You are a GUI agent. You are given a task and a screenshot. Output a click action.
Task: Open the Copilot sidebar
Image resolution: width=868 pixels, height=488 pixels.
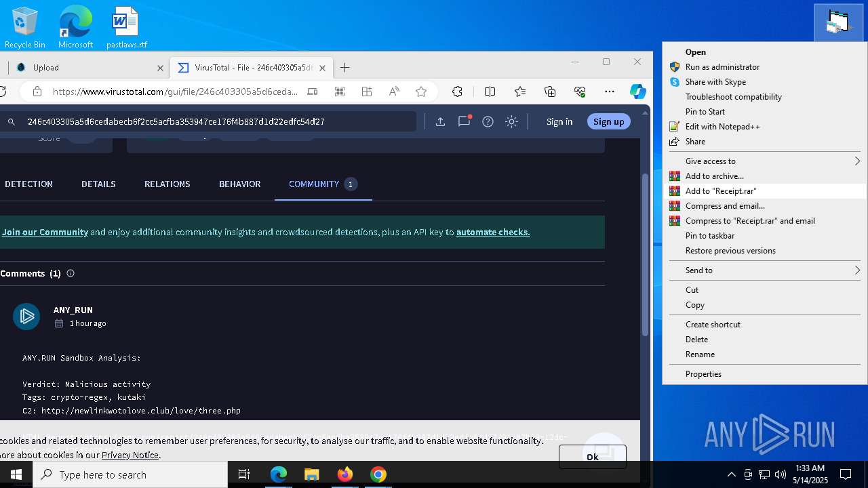637,91
